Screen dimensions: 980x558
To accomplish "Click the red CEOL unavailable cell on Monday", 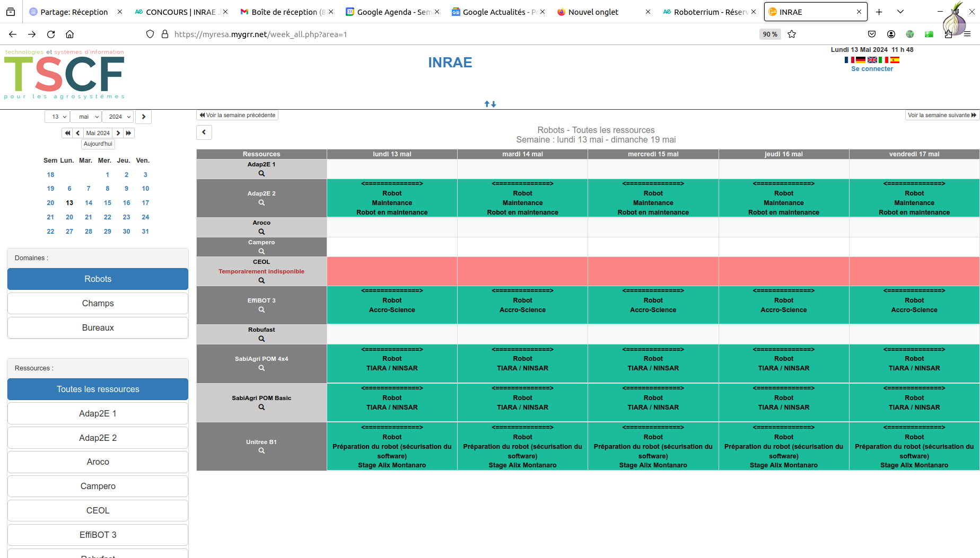I will (392, 271).
